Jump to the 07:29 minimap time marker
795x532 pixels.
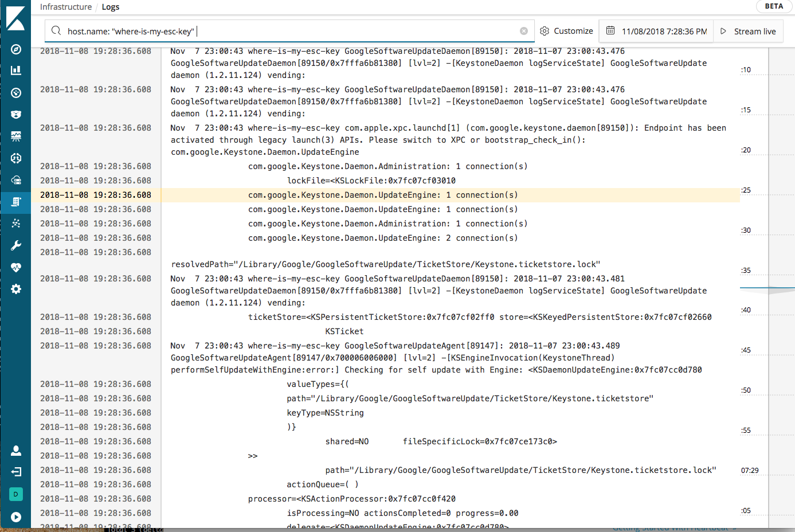[x=750, y=471]
